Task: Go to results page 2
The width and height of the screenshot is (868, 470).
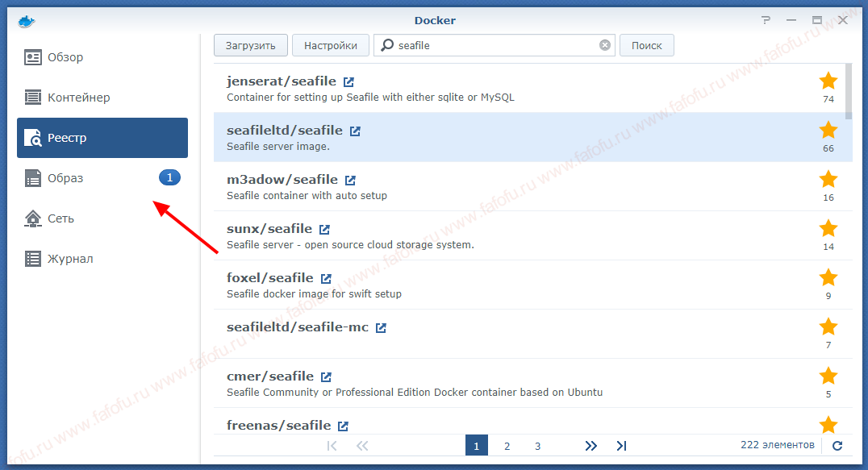Action: 507,446
